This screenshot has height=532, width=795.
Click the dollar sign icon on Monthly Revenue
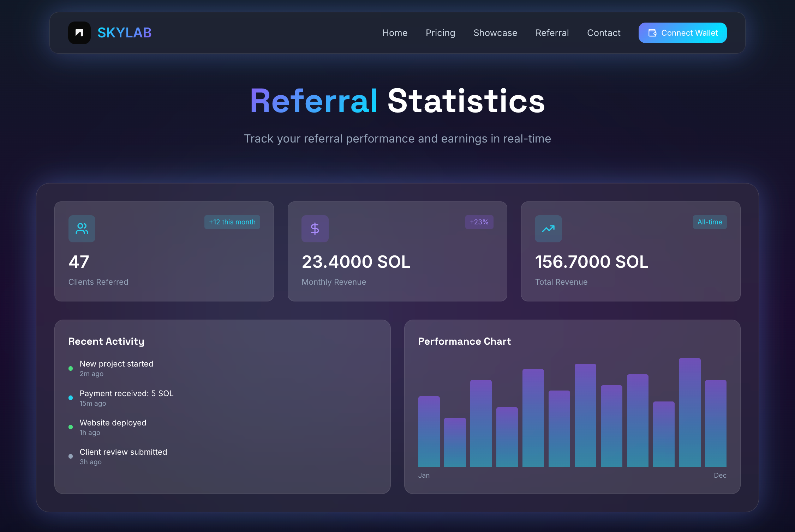[x=315, y=229]
